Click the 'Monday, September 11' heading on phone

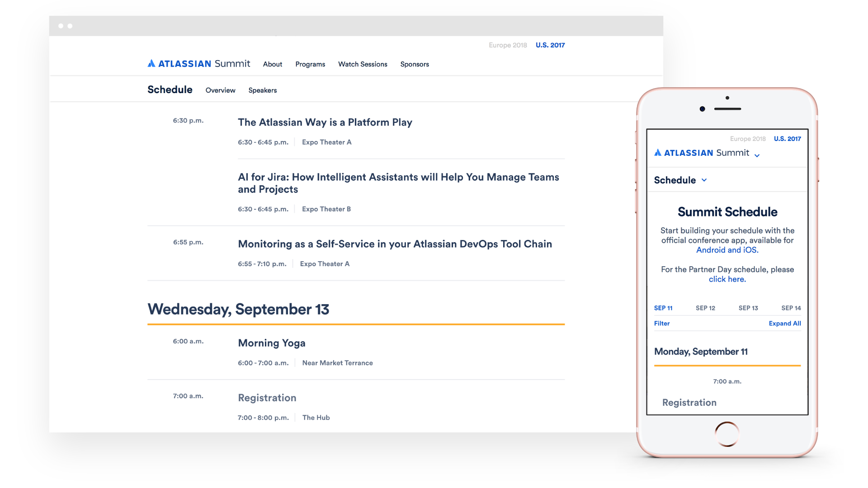[x=701, y=352]
